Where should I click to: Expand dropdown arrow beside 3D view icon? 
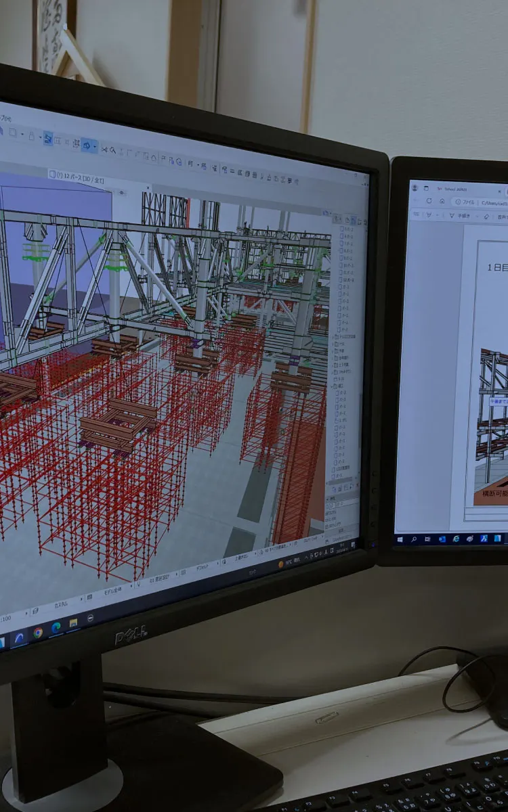(x=96, y=146)
